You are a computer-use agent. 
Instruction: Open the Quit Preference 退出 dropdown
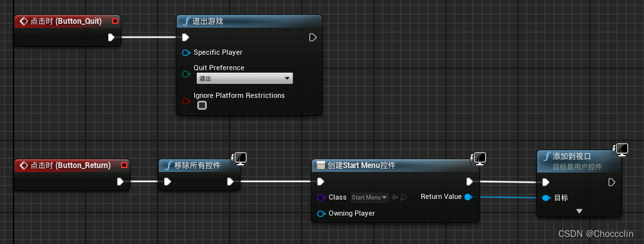point(244,78)
